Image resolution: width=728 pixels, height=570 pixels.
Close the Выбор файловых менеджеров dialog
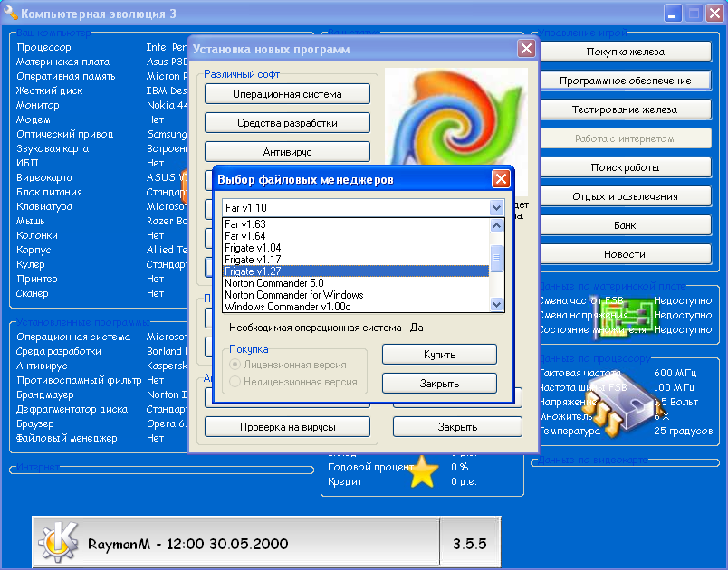tap(501, 179)
